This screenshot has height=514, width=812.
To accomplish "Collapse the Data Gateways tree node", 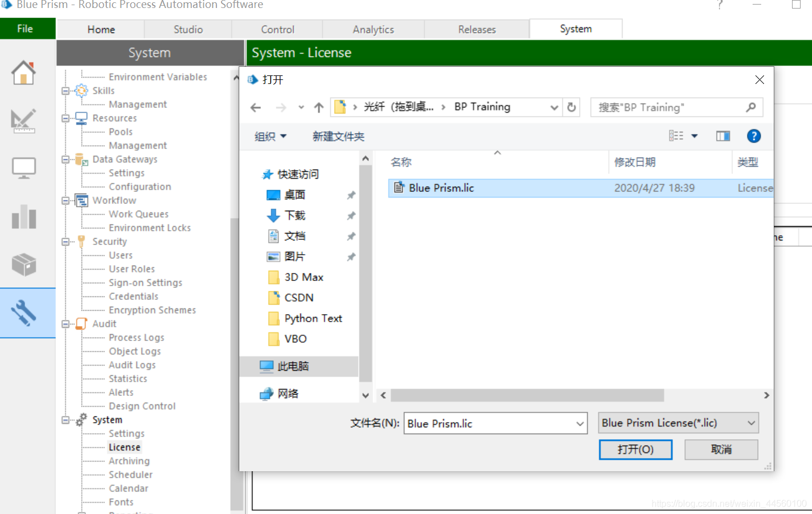I will (65, 159).
